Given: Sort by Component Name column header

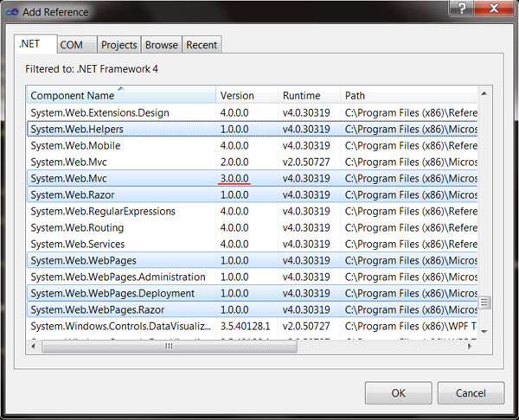Looking at the screenshot, I should (121, 95).
